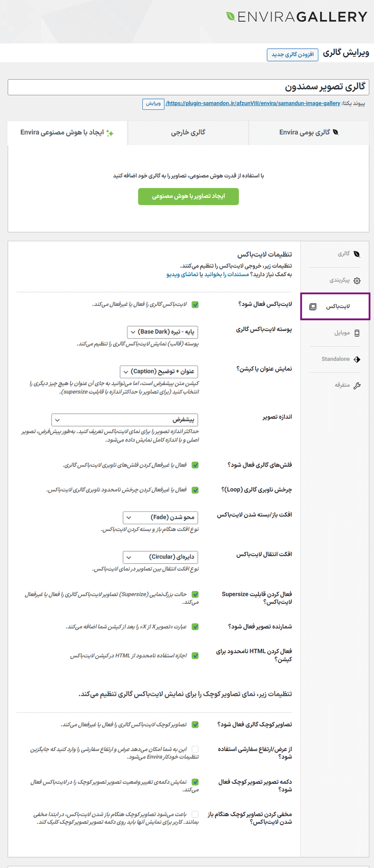
Task: Switch to the external gallery tab
Action: 188,133
